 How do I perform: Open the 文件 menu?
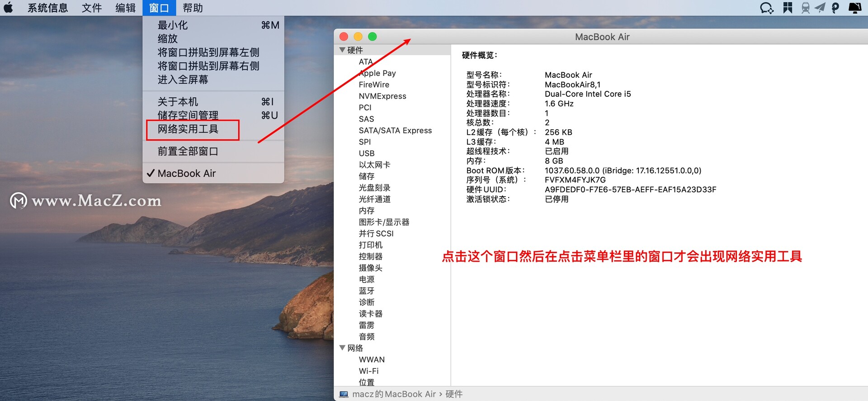coord(92,8)
